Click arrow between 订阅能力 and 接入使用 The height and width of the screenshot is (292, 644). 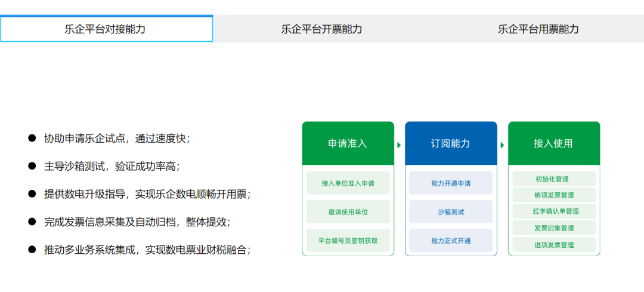tap(502, 145)
